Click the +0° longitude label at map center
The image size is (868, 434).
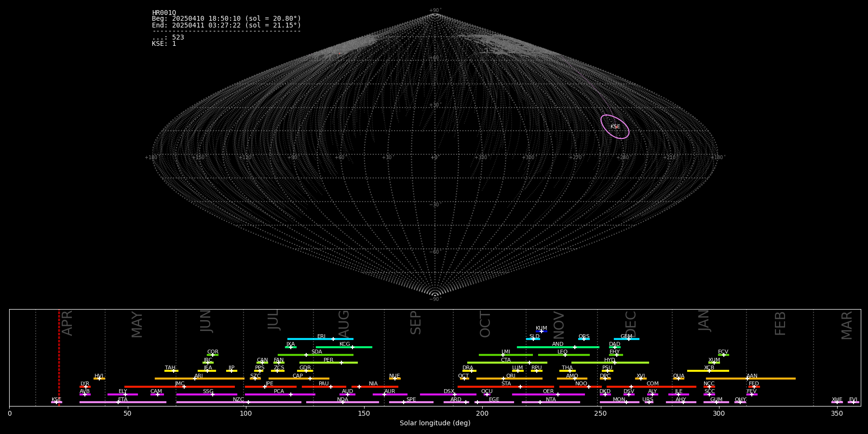tap(435, 158)
